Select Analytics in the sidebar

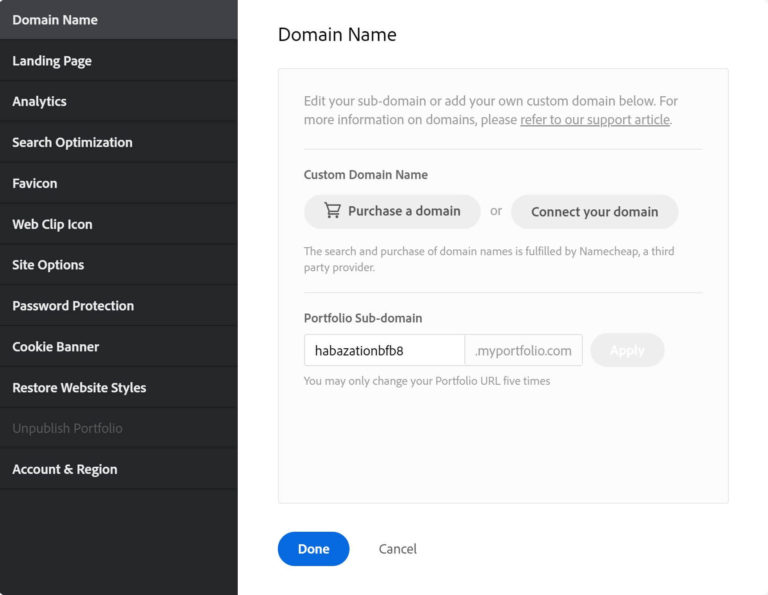119,101
